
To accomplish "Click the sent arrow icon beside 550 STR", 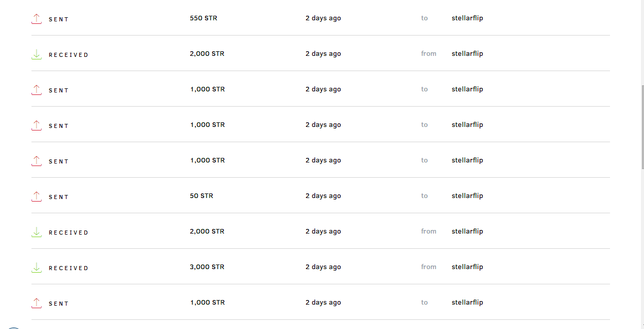I will point(37,19).
